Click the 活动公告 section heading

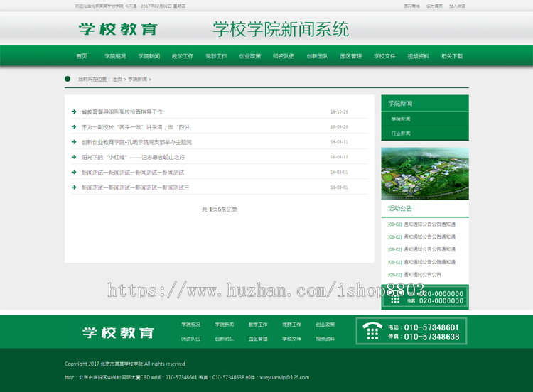point(399,209)
